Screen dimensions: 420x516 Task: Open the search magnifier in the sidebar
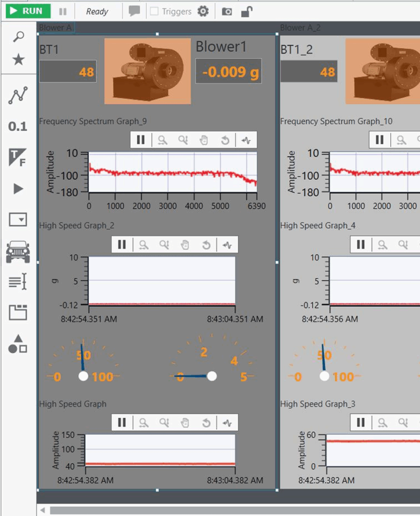pyautogui.click(x=18, y=37)
